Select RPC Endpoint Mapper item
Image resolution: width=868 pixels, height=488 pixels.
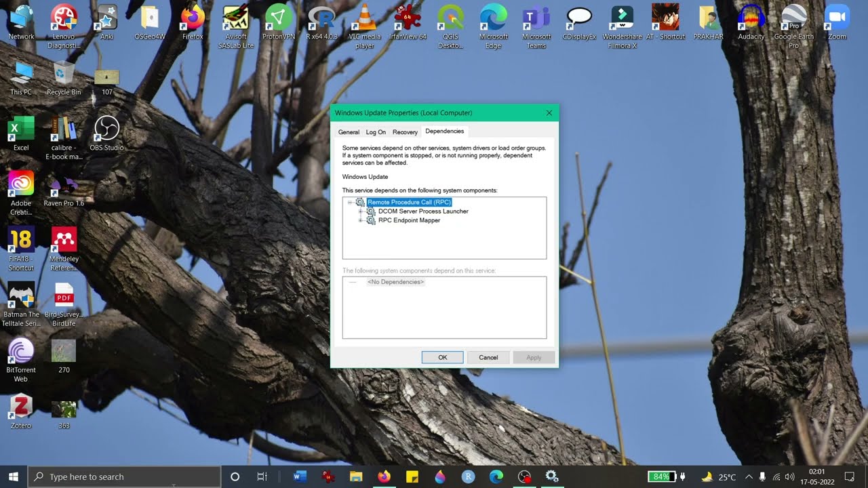pos(409,220)
